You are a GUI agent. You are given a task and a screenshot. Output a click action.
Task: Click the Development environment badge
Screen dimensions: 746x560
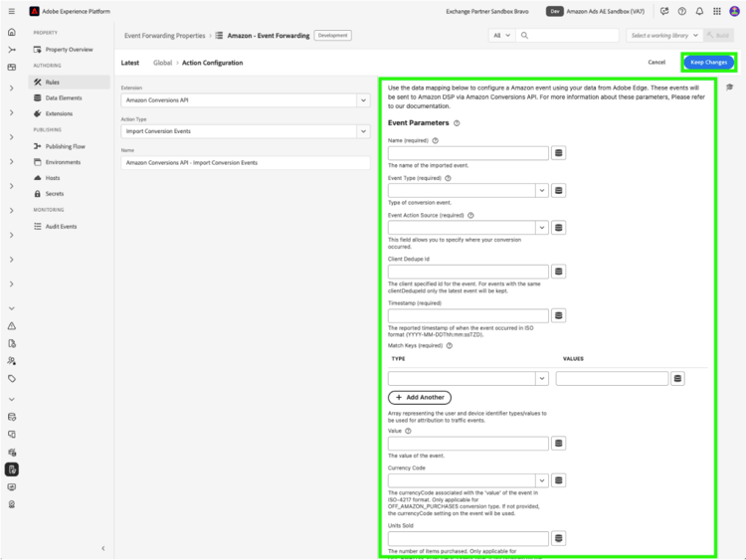pyautogui.click(x=332, y=35)
